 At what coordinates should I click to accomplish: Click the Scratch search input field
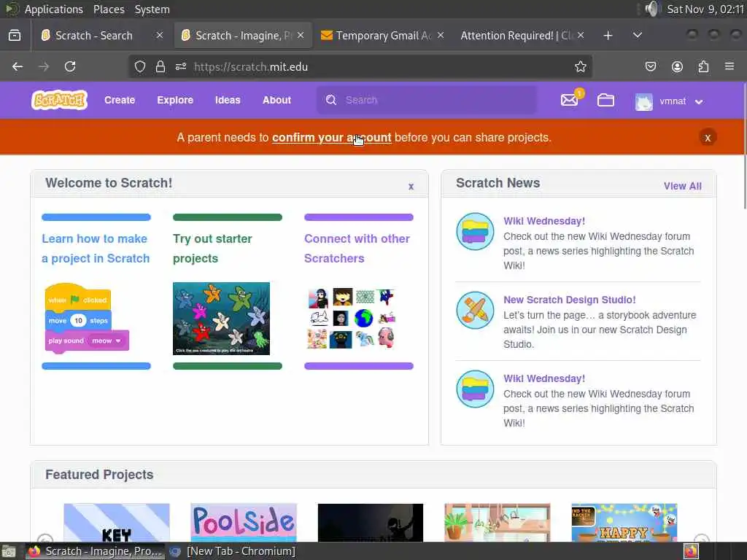click(x=426, y=100)
